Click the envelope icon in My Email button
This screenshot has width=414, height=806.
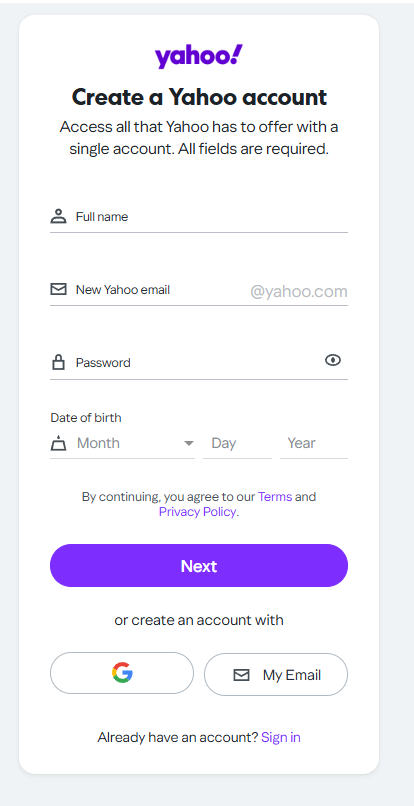[x=241, y=675]
